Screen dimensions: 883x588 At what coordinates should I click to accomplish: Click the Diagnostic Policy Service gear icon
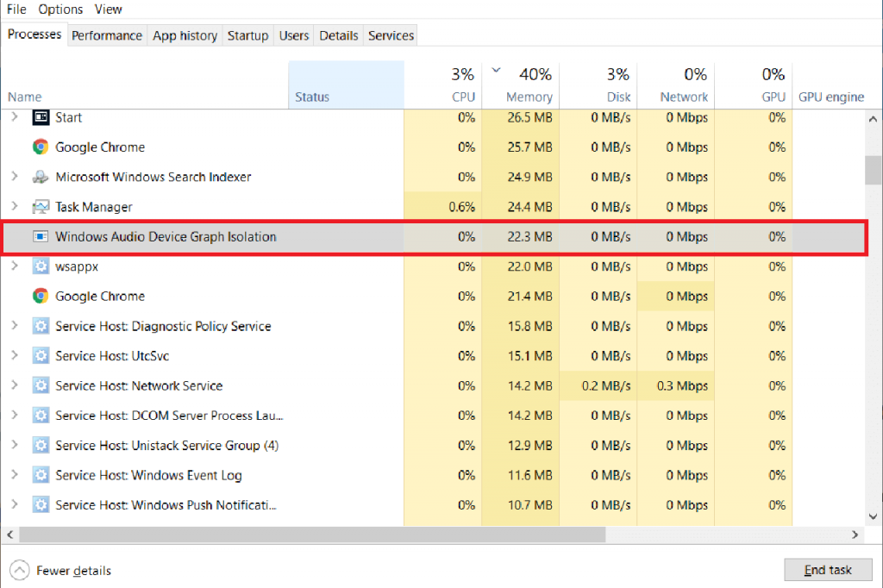pos(41,326)
